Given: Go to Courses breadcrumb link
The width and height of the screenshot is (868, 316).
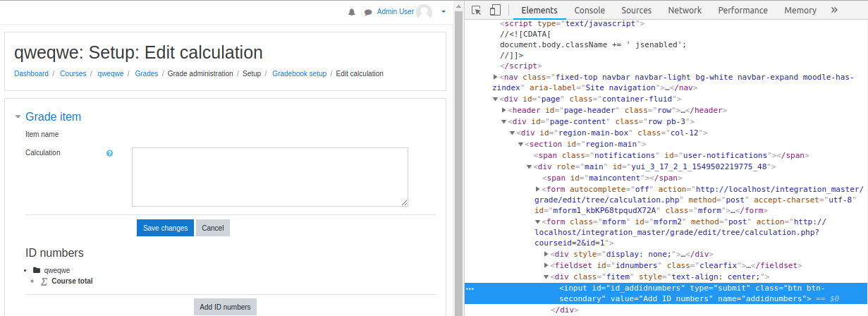Looking at the screenshot, I should coord(73,73).
